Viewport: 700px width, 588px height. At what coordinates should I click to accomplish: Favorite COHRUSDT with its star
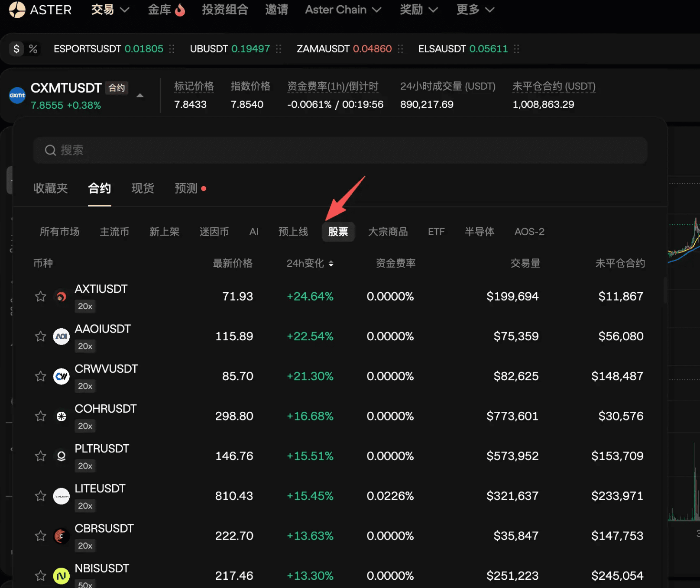[x=41, y=416]
